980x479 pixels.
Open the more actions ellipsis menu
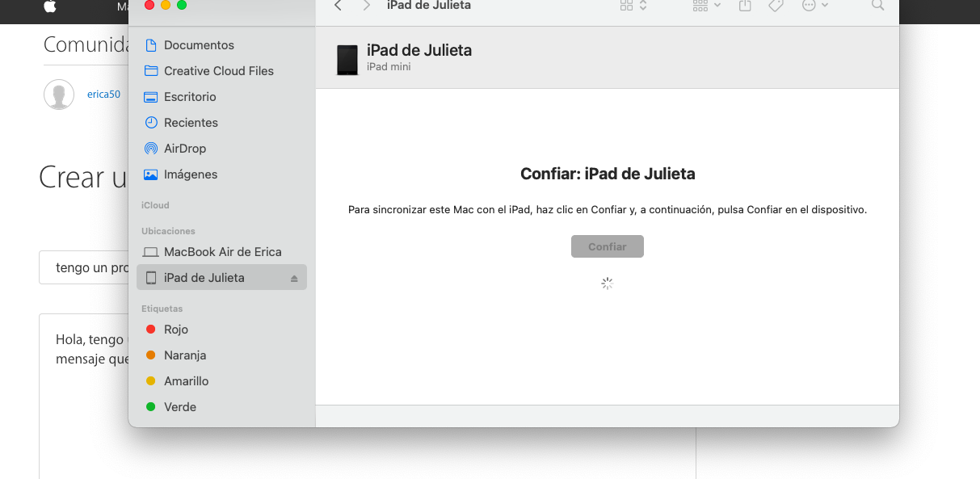pyautogui.click(x=814, y=6)
